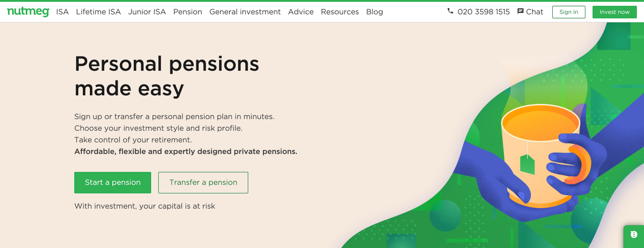Image resolution: width=644 pixels, height=248 pixels.
Task: Click Transfer a pension button
Action: (203, 183)
